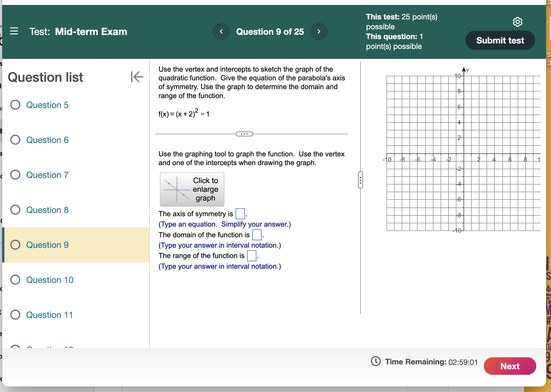The image size is (551, 392).
Task: Open Question 6 from the question list
Action: 47,140
